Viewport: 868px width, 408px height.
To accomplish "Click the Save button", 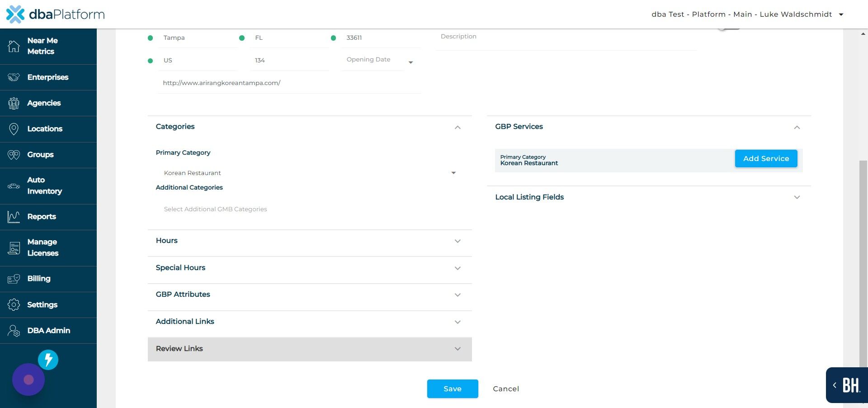I will tap(453, 389).
